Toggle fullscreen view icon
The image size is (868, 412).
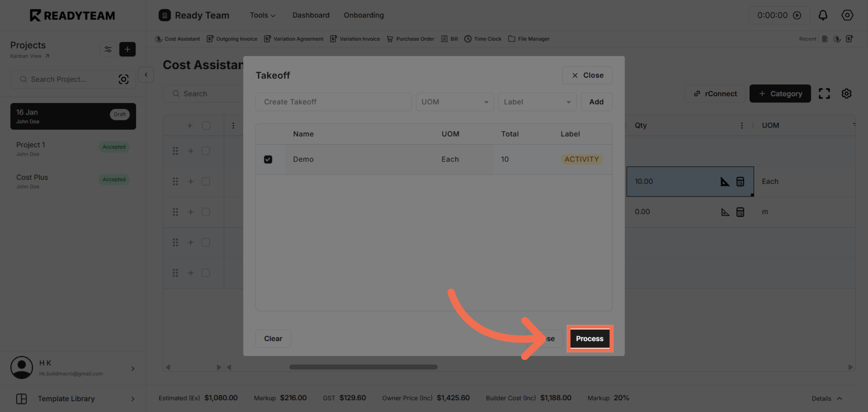[824, 94]
